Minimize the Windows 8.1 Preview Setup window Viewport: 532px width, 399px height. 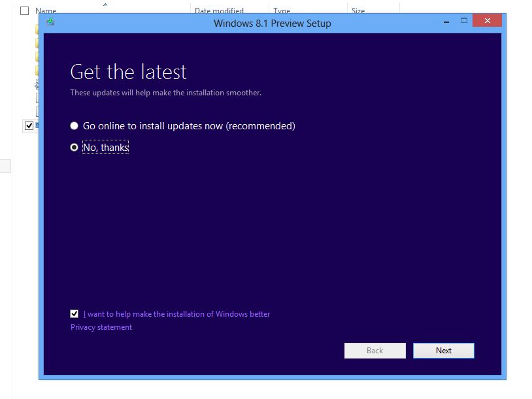coord(446,22)
